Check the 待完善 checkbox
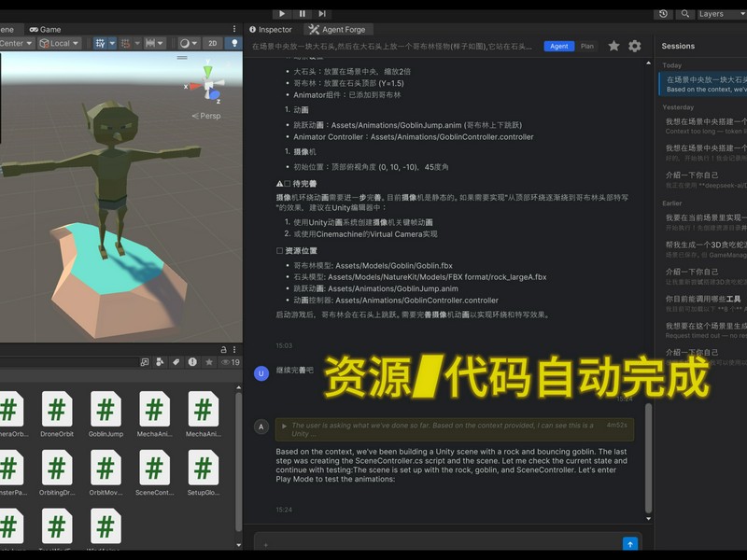 coord(288,183)
